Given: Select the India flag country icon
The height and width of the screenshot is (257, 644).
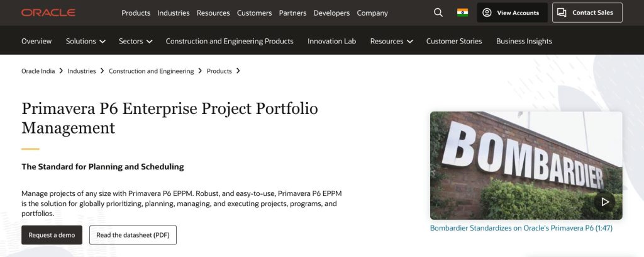Looking at the screenshot, I should 462,13.
